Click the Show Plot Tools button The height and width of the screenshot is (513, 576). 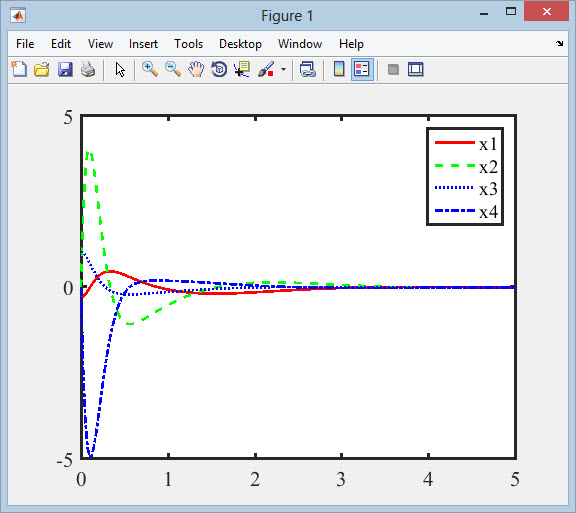point(416,69)
